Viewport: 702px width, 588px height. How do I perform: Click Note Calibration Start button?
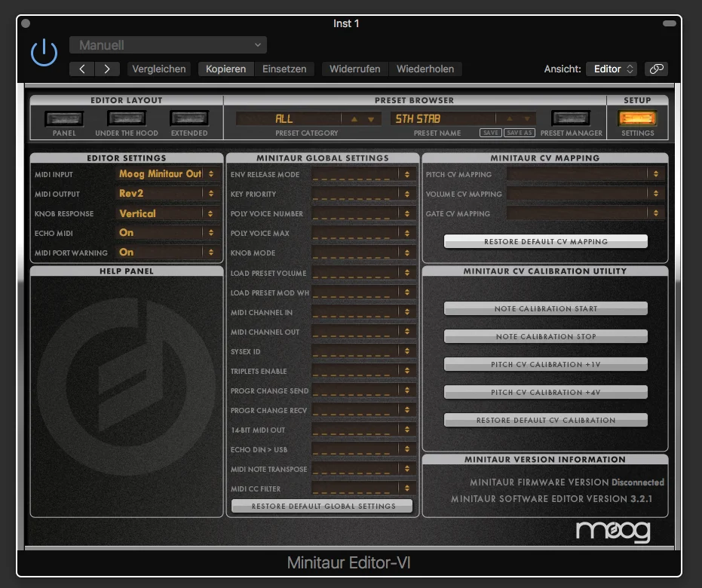tap(546, 309)
